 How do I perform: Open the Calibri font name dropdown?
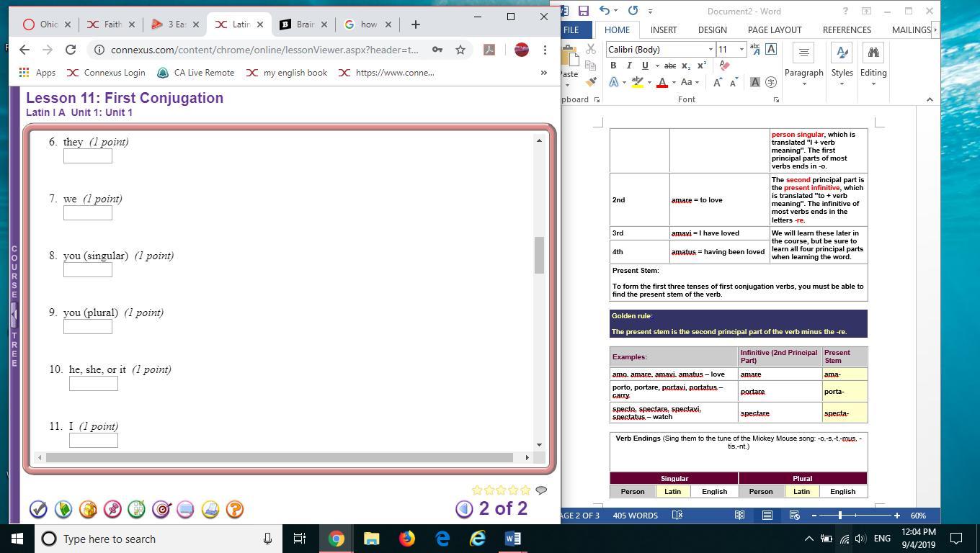coord(710,49)
